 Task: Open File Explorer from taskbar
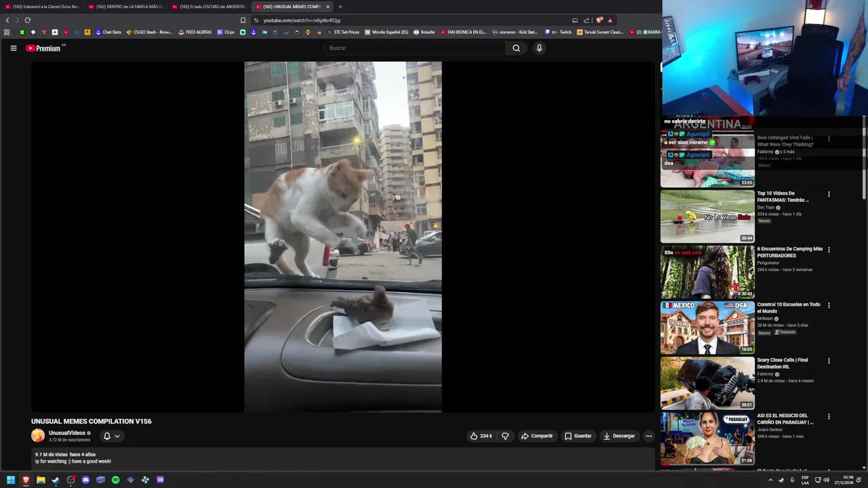[41, 480]
